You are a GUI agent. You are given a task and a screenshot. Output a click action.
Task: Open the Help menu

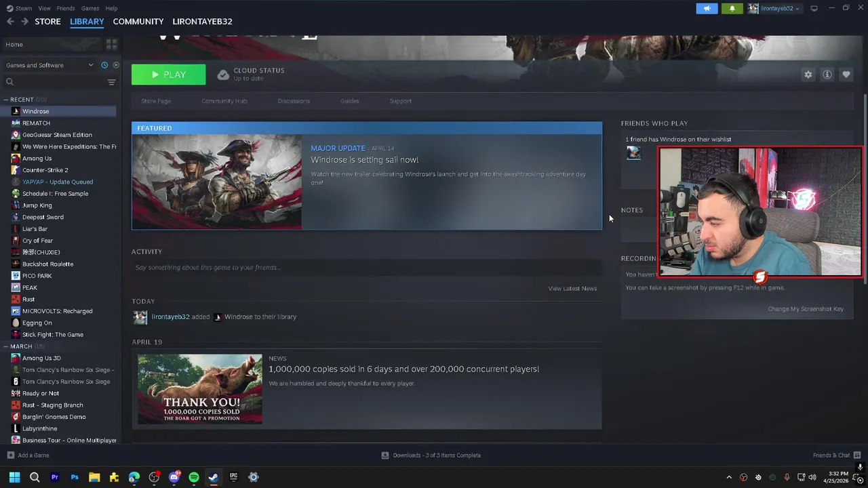(112, 8)
